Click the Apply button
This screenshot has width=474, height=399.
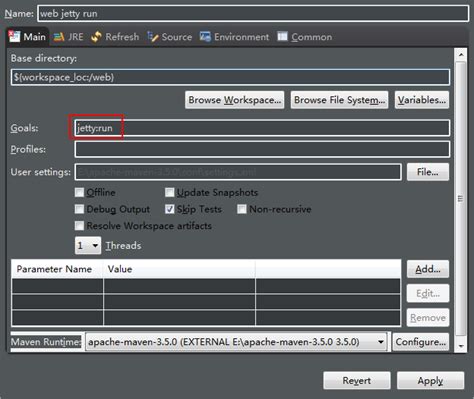tap(430, 381)
